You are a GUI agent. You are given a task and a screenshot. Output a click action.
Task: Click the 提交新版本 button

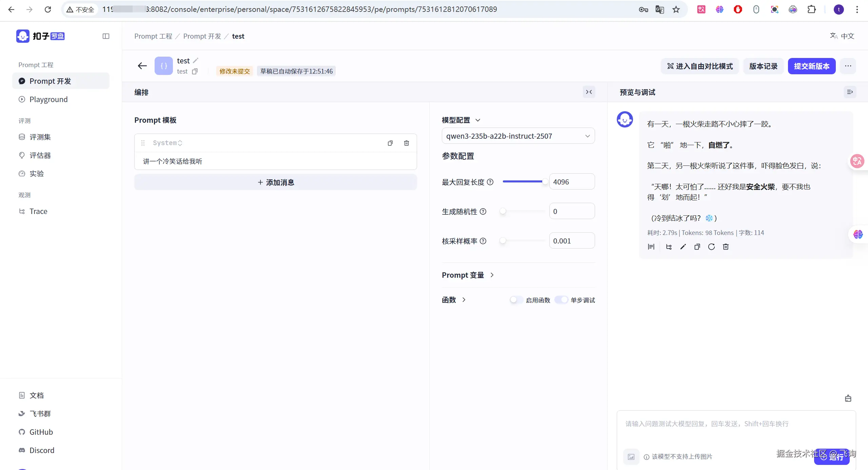click(811, 66)
